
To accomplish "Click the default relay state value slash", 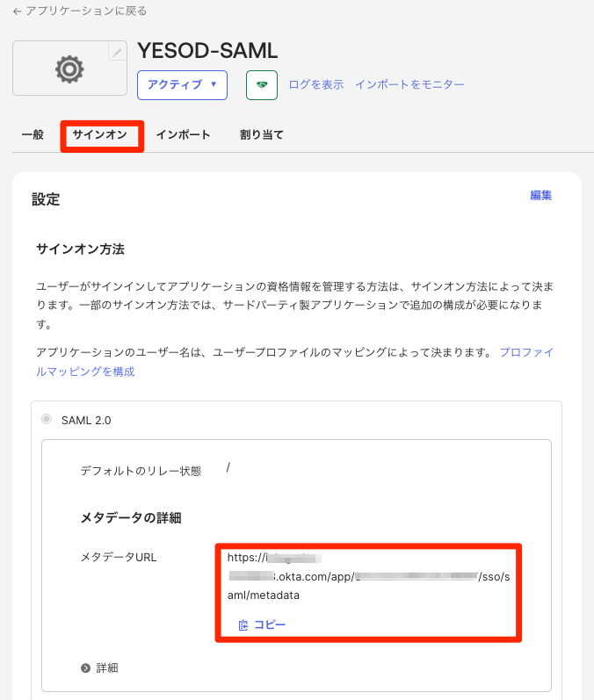I will pyautogui.click(x=228, y=467).
